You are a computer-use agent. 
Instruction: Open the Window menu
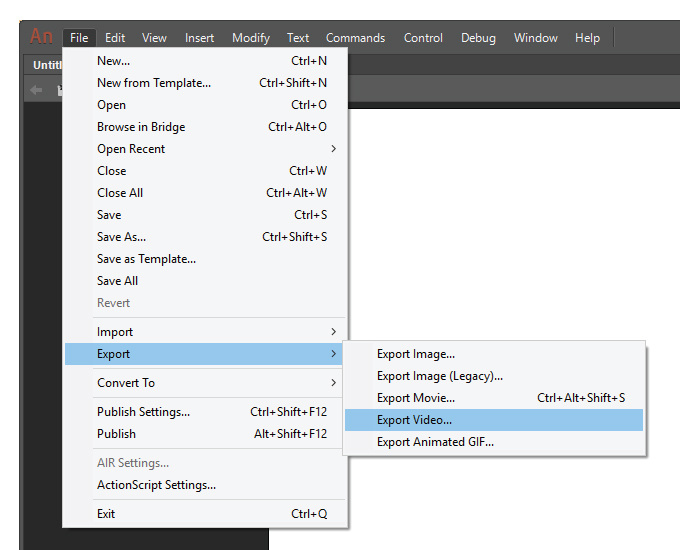[536, 38]
